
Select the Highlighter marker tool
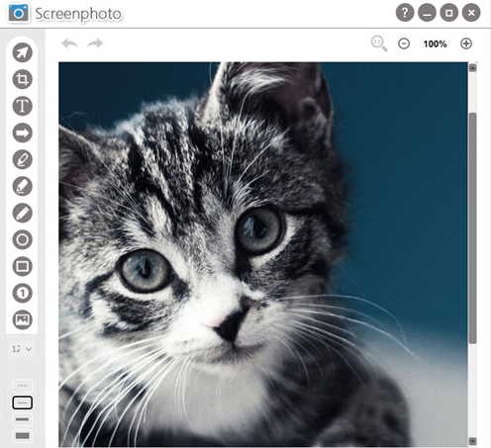click(23, 186)
